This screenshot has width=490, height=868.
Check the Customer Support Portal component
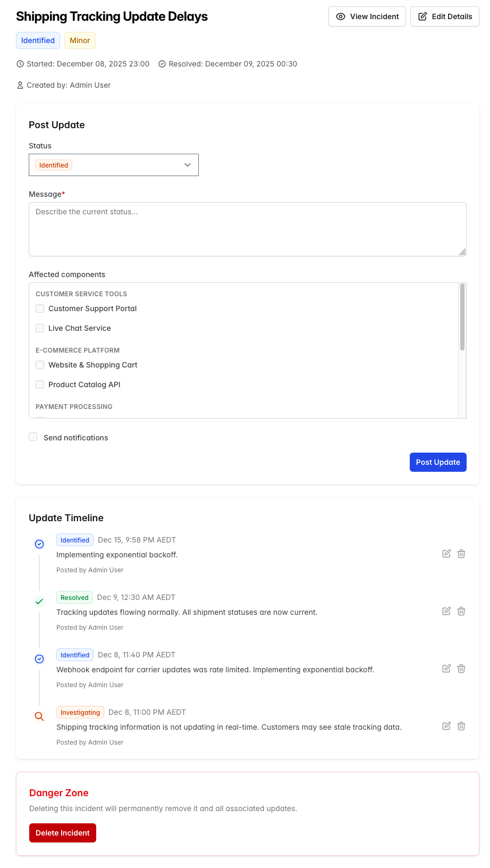tap(40, 308)
